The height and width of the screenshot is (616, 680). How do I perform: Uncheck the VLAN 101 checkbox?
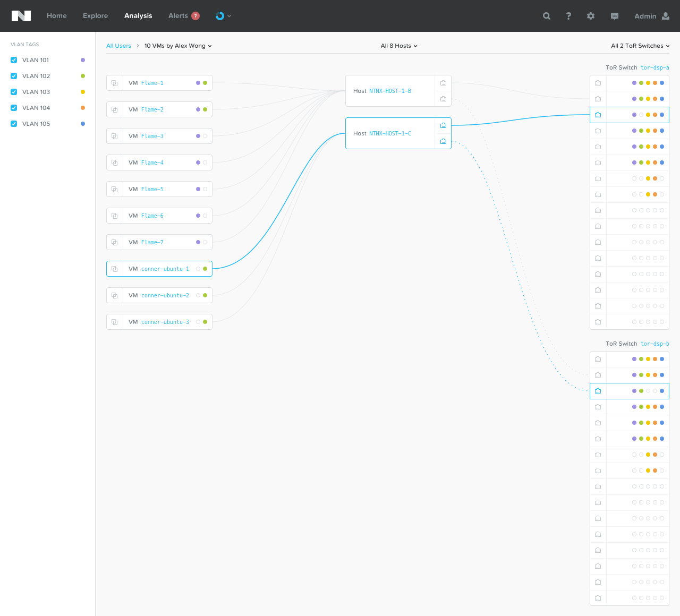[13, 60]
